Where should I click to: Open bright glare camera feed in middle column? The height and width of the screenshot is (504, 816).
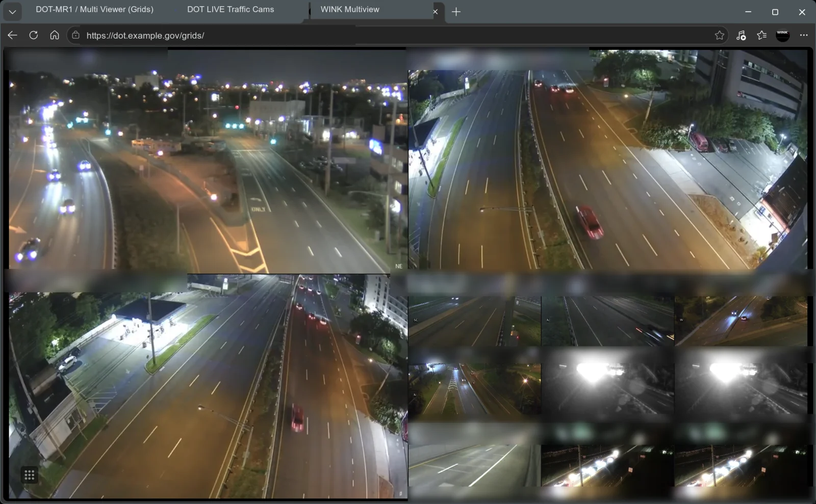click(x=607, y=385)
